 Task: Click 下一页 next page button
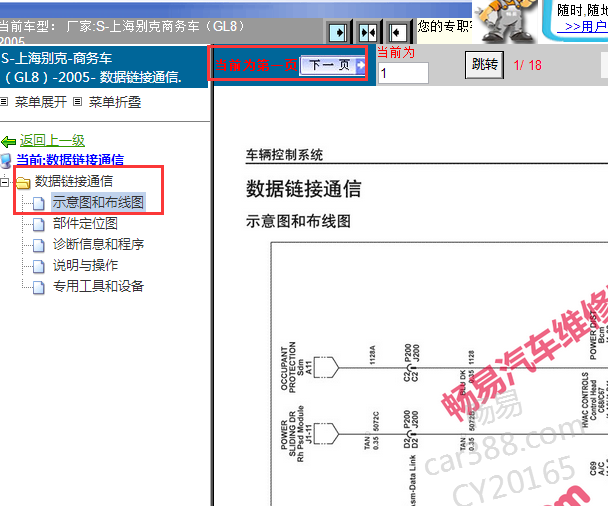tap(333, 65)
